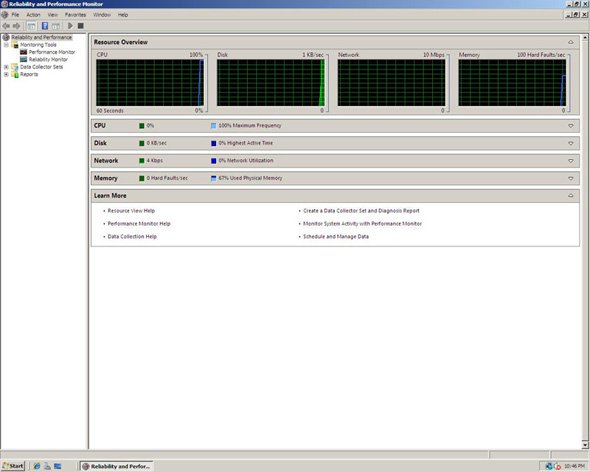Select Reliability Monitor in the tree
590x472 pixels.
click(x=48, y=59)
